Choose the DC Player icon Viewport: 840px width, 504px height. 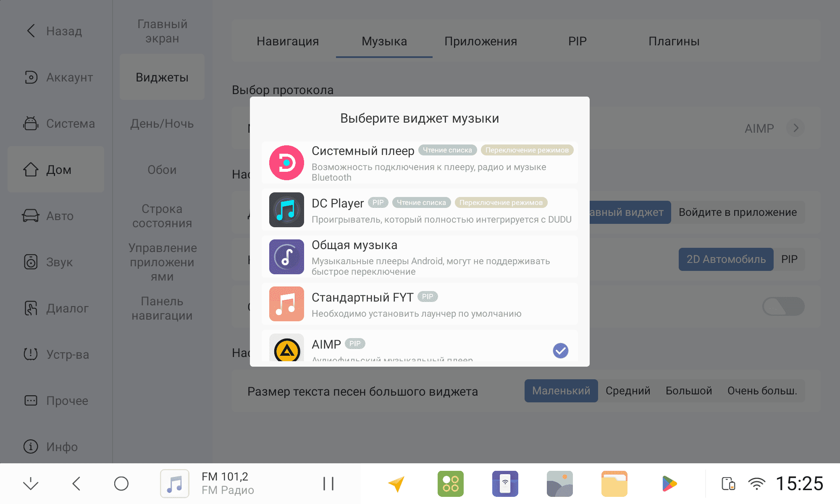(286, 210)
